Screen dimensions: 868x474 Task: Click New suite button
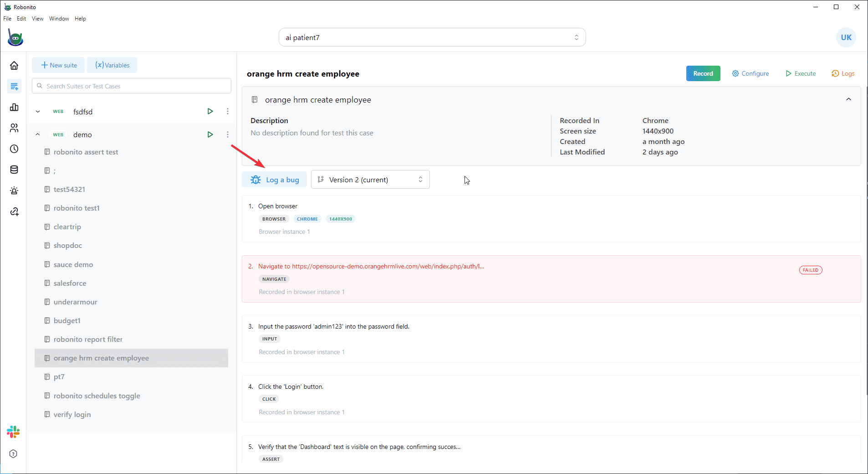tap(58, 65)
